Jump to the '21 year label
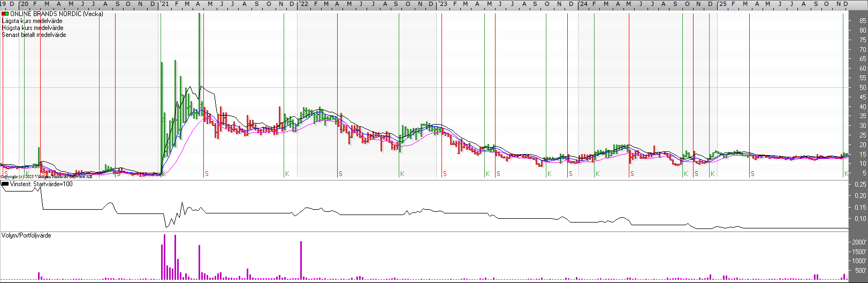 [x=165, y=4]
